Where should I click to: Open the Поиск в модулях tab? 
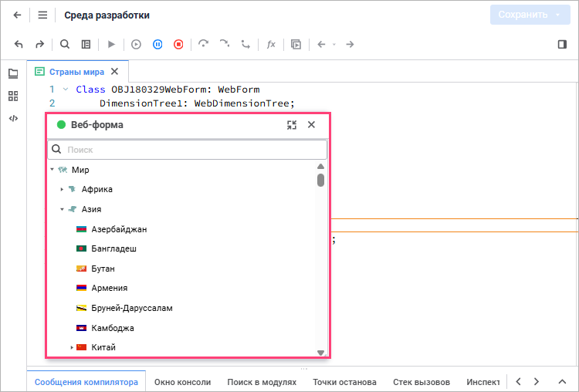coord(262,382)
